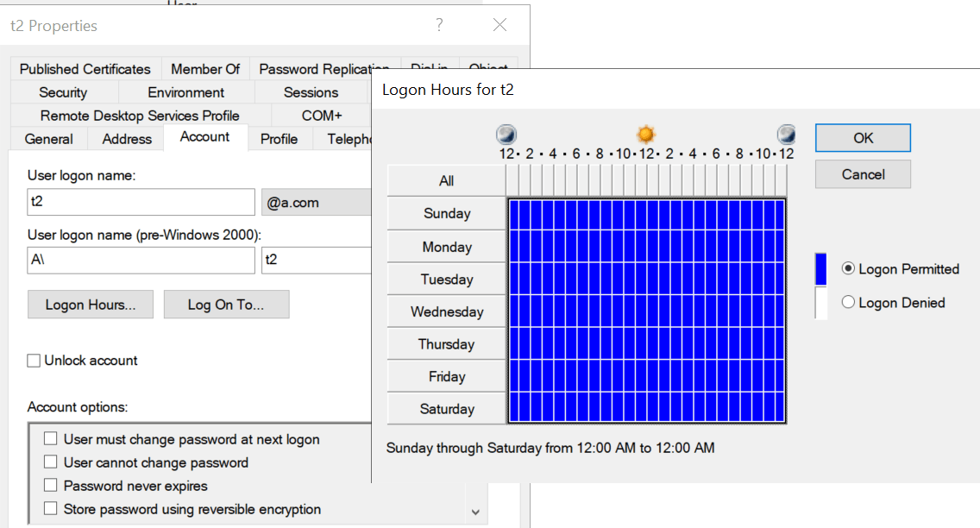Click the Log On To... button
980x528 pixels.
click(226, 305)
